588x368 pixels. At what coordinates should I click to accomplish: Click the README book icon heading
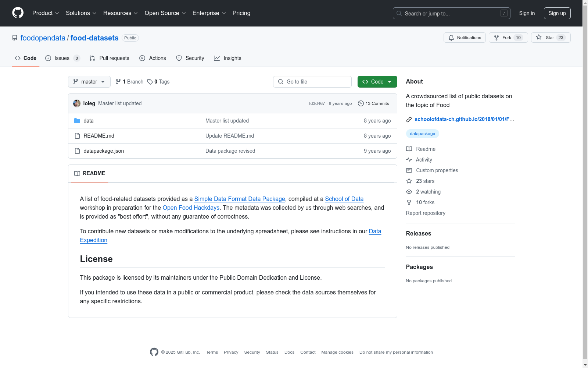77,173
